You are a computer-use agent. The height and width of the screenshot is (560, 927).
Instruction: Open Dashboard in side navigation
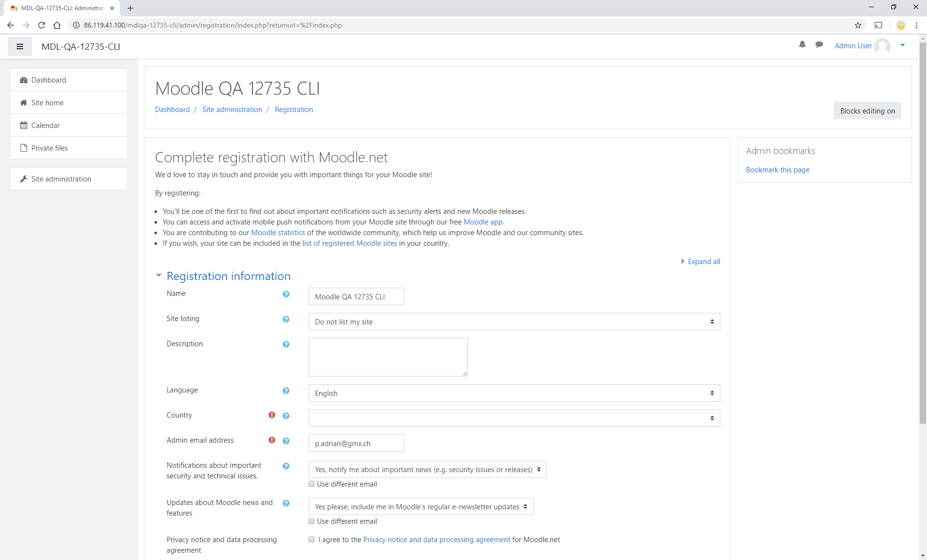[x=69, y=80]
